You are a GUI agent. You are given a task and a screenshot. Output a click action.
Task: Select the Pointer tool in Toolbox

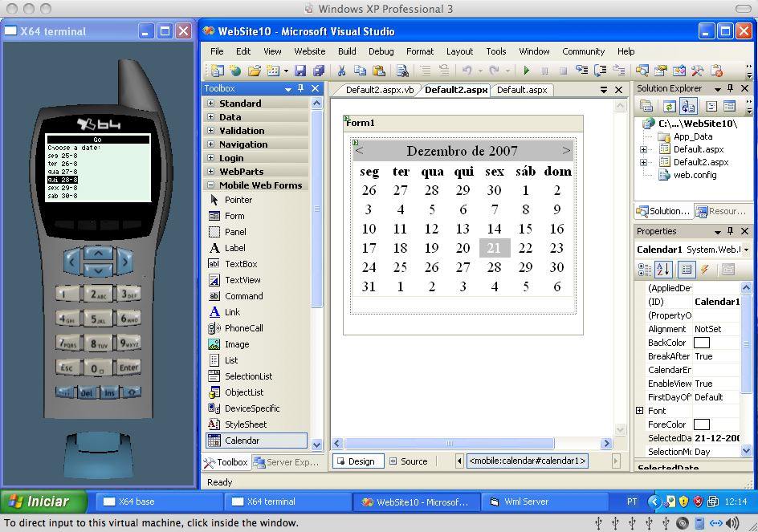[257, 200]
